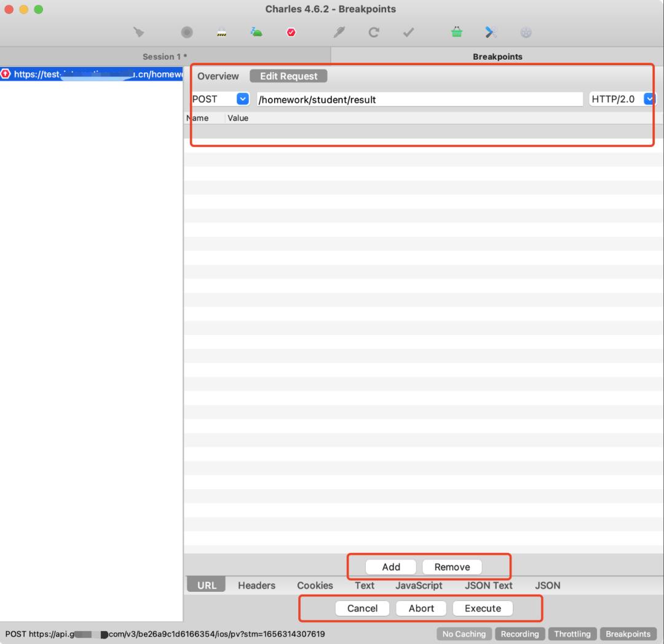
Task: Select the Edit Request tab
Action: click(x=288, y=76)
